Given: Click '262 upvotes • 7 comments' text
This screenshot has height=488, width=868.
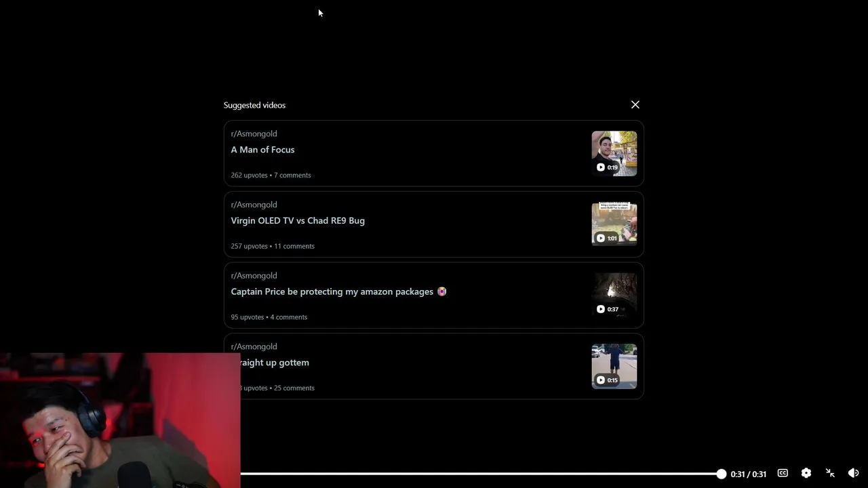Looking at the screenshot, I should point(271,175).
